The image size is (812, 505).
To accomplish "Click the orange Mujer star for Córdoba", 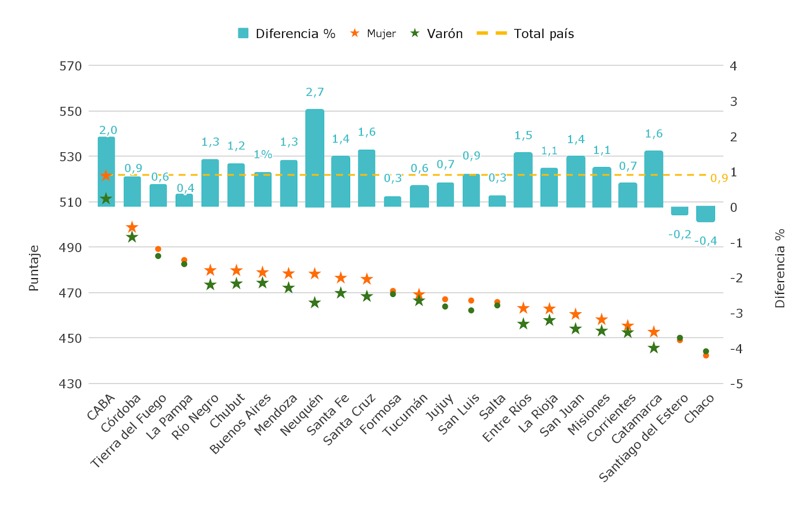I will 132,227.
